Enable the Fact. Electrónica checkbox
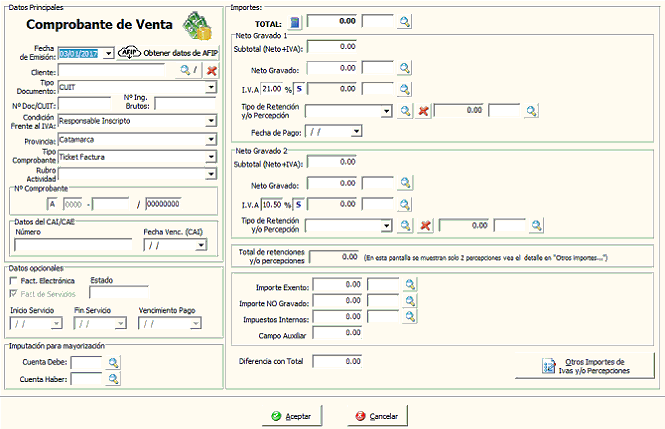Screen dimensions: 665x429 click(x=13, y=281)
